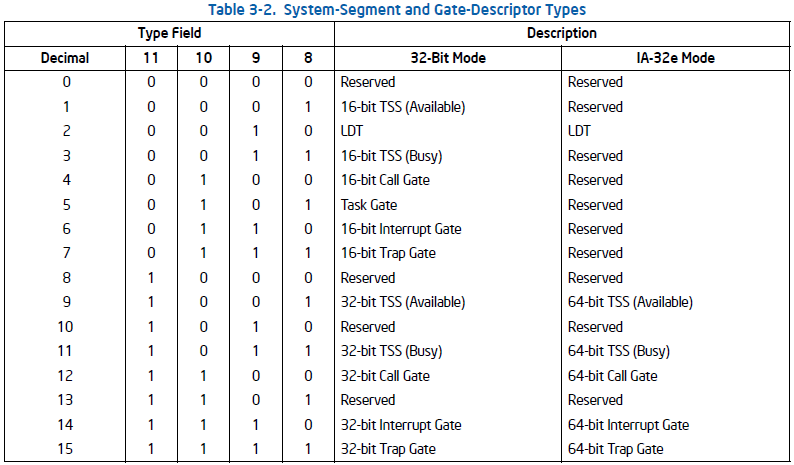This screenshot has height=465, width=794.
Task: Click the 32-bit TSS (Busy) entry
Action: pos(391,351)
